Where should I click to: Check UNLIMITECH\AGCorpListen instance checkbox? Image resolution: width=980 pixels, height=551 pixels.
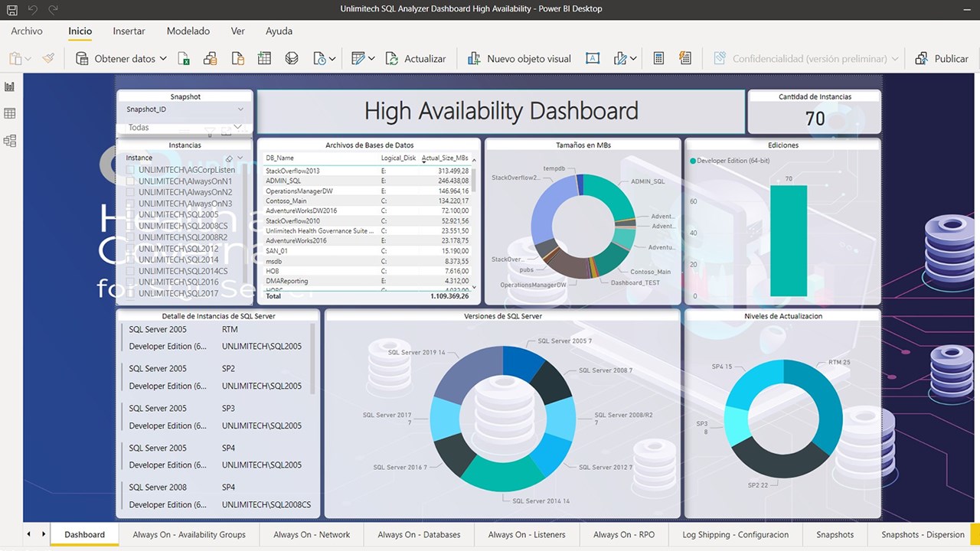130,170
